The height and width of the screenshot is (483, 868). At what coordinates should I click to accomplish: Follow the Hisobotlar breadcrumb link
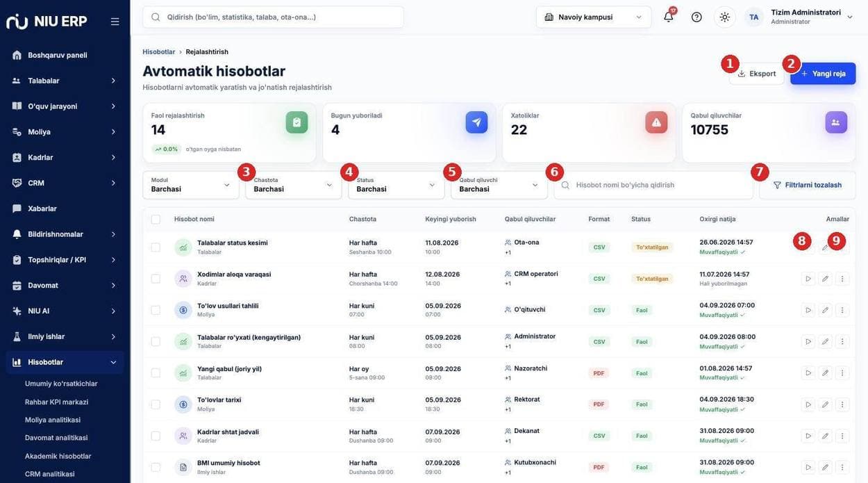point(159,52)
